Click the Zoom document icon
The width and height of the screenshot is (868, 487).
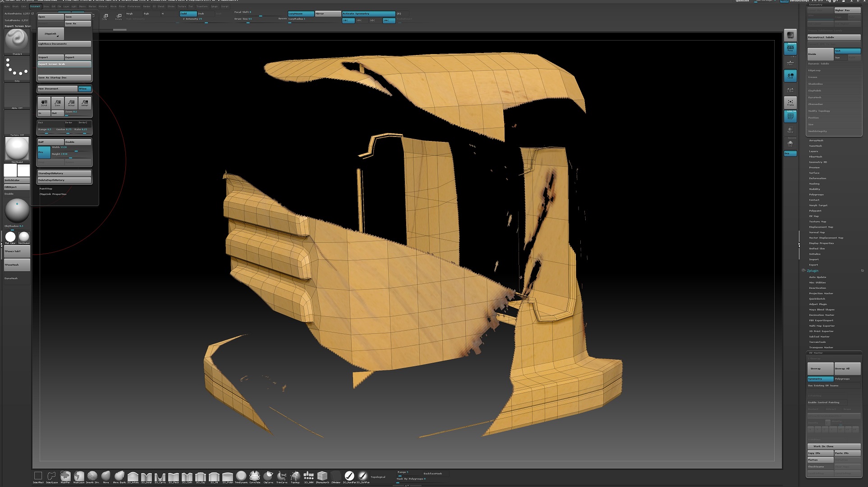click(57, 103)
